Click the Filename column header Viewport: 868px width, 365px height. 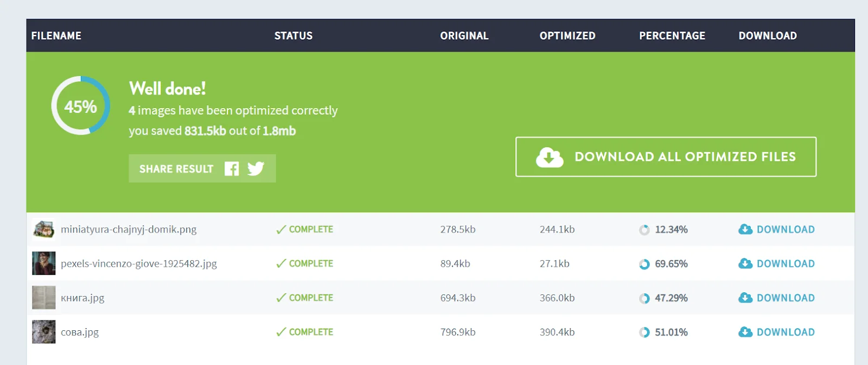(56, 36)
